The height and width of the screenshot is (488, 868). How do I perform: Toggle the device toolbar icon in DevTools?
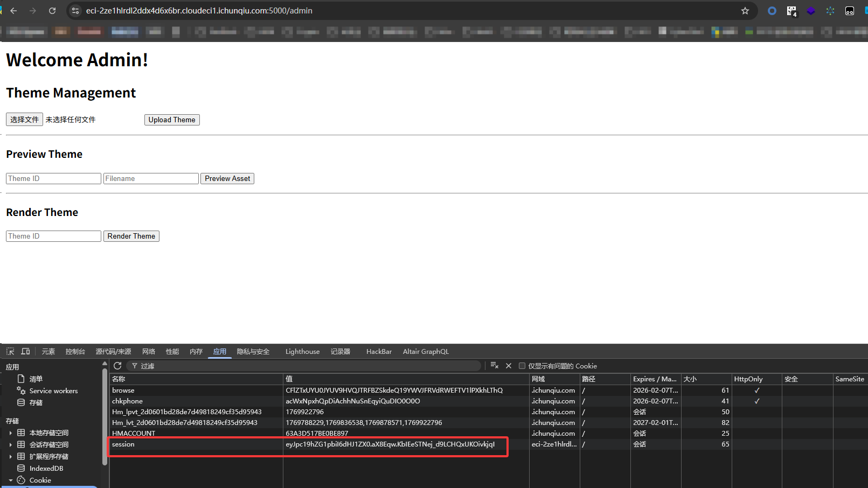25,351
